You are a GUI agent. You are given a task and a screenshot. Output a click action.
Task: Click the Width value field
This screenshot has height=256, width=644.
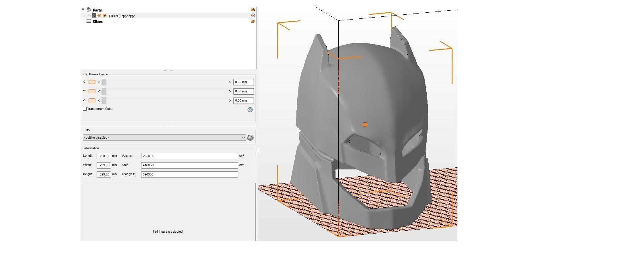[x=104, y=165]
